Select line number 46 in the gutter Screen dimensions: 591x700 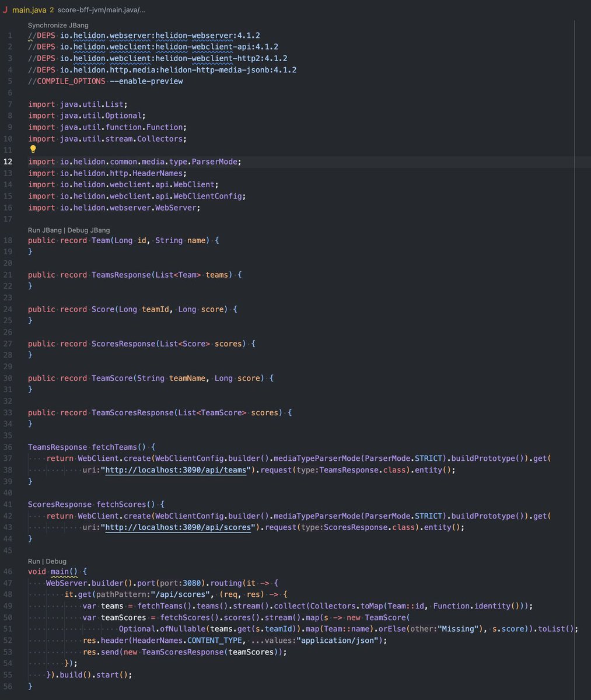pos(8,572)
